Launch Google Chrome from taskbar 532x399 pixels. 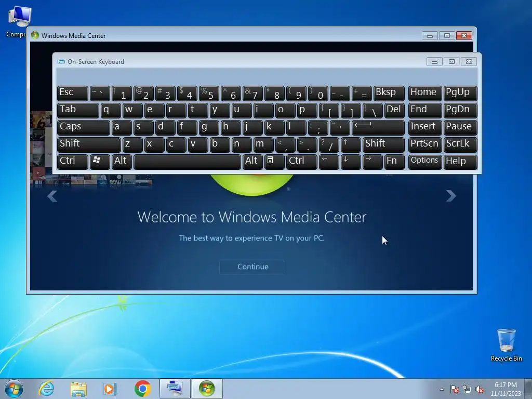pyautogui.click(x=142, y=389)
